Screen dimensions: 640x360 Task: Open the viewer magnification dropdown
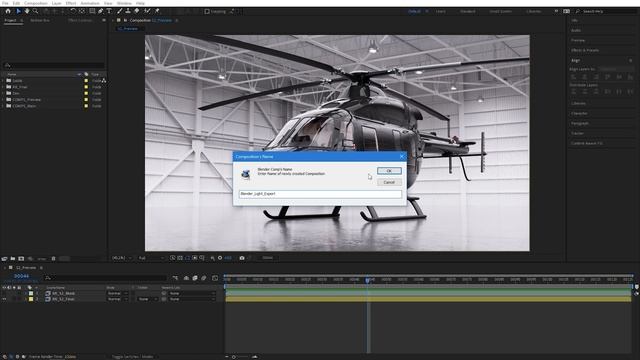(122, 258)
